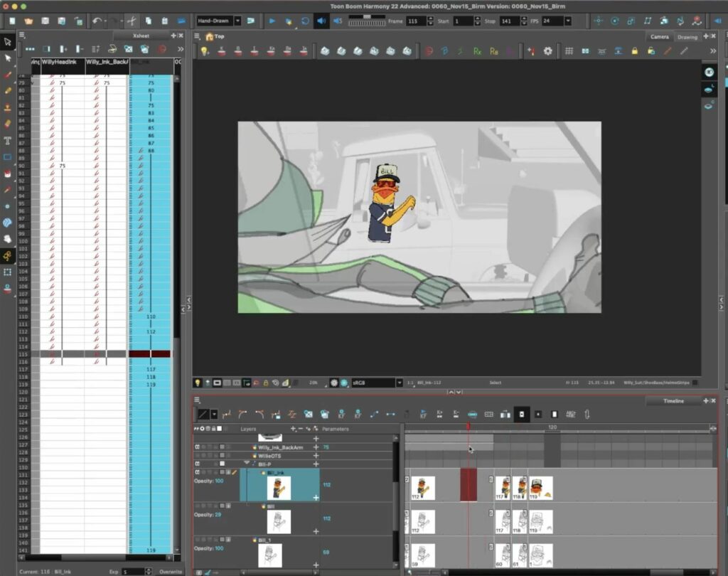728x576 pixels.
Task: Expand the plus on Willy_Ink_BackArm row
Action: coord(316,447)
